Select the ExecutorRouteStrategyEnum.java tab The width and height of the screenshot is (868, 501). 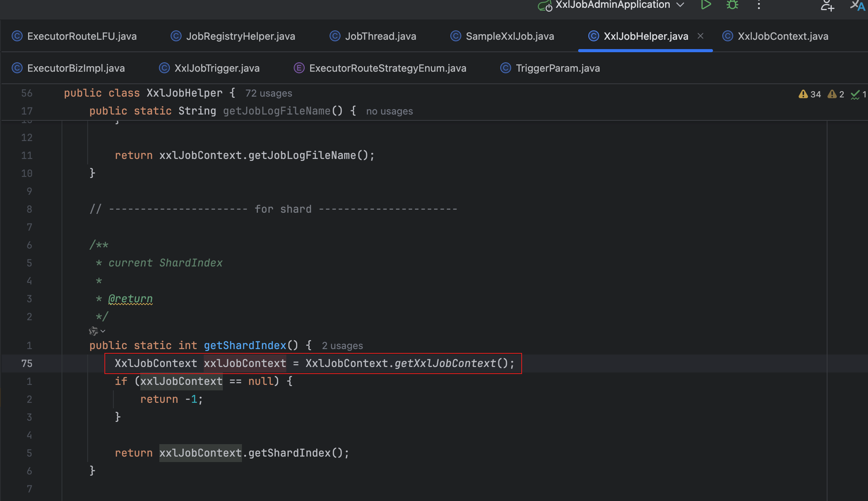pyautogui.click(x=387, y=68)
